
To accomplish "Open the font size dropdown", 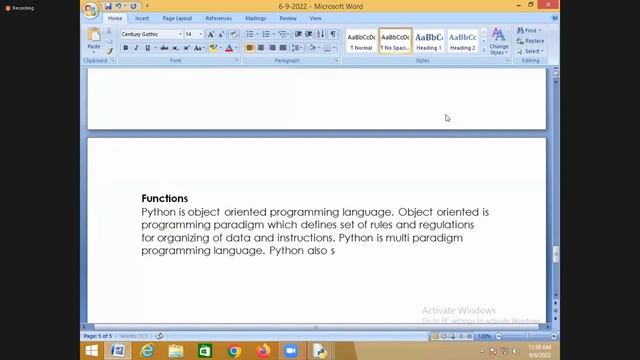I will point(200,34).
